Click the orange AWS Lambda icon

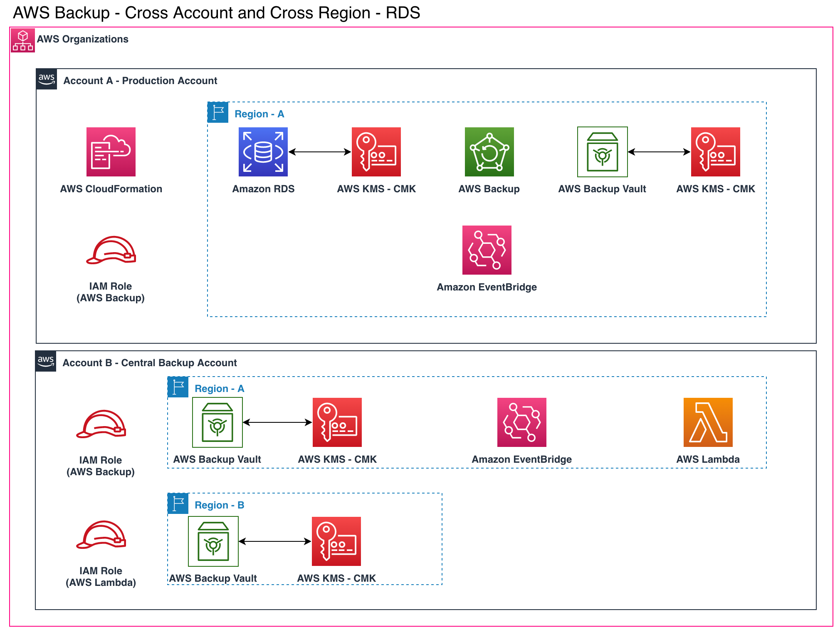pos(708,422)
